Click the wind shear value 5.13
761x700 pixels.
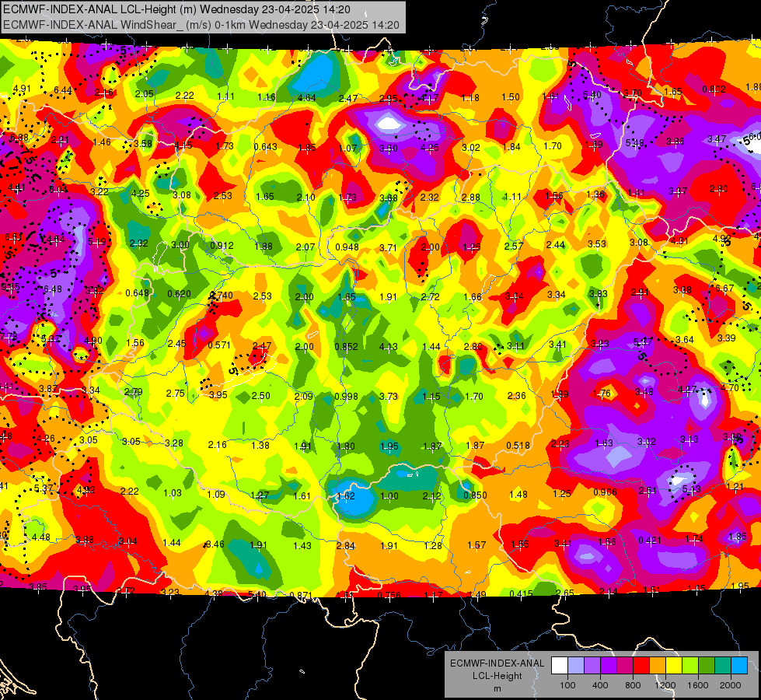click(x=691, y=488)
